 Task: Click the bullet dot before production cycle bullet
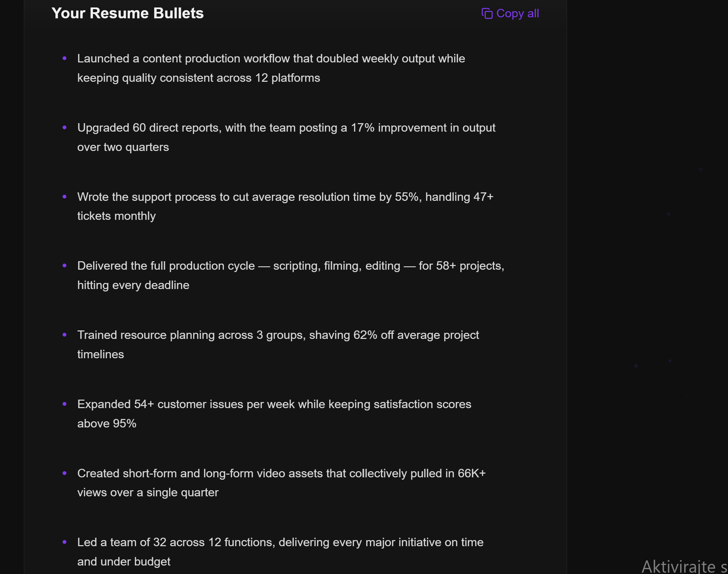64,266
